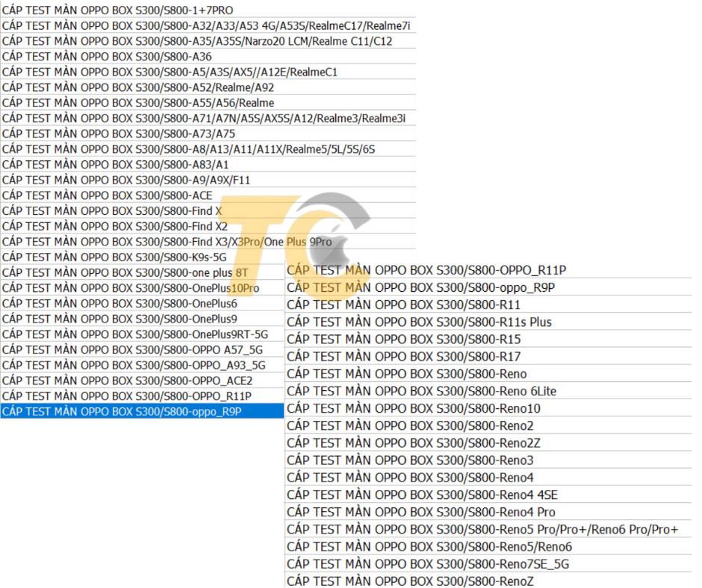Select the S800-one plus 8T row
This screenshot has height=588, width=702.
coord(143,272)
